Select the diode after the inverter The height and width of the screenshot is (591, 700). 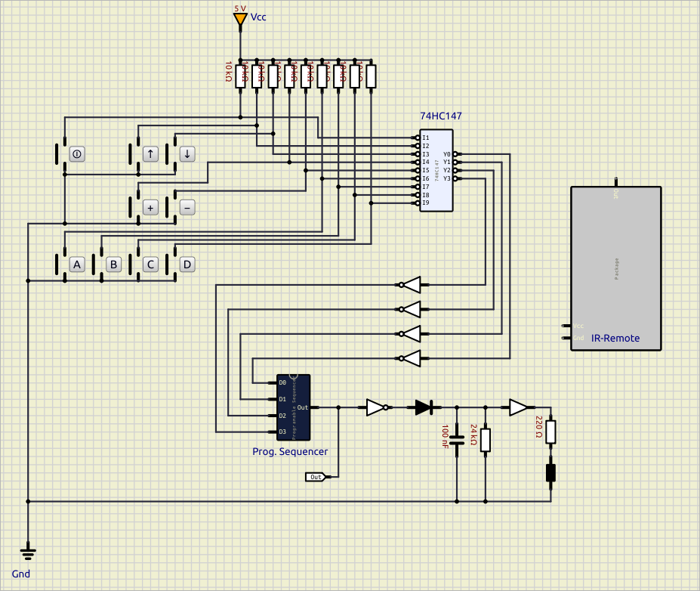[424, 407]
